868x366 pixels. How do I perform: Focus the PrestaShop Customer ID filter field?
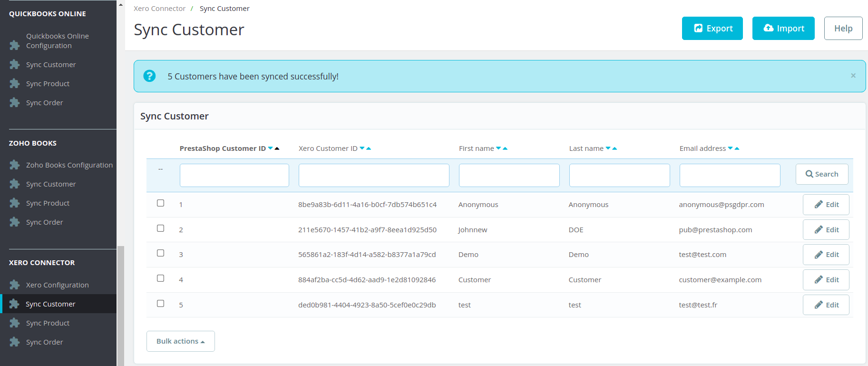point(234,175)
